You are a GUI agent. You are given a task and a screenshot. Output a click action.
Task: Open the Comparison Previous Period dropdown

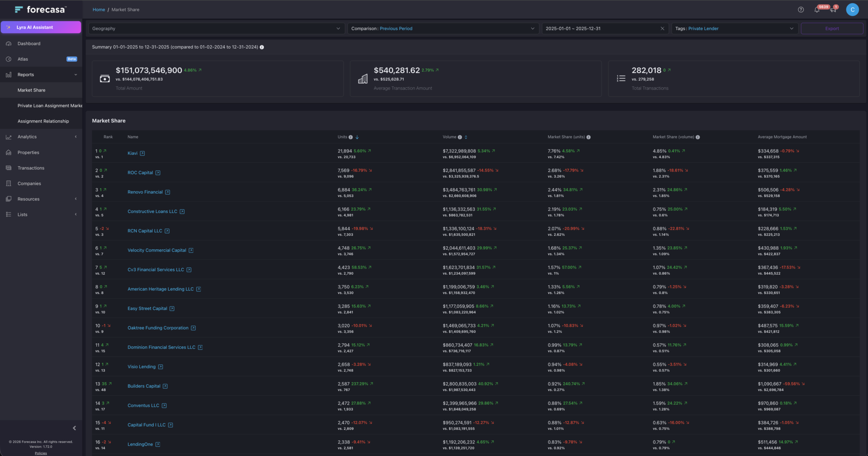pyautogui.click(x=443, y=28)
